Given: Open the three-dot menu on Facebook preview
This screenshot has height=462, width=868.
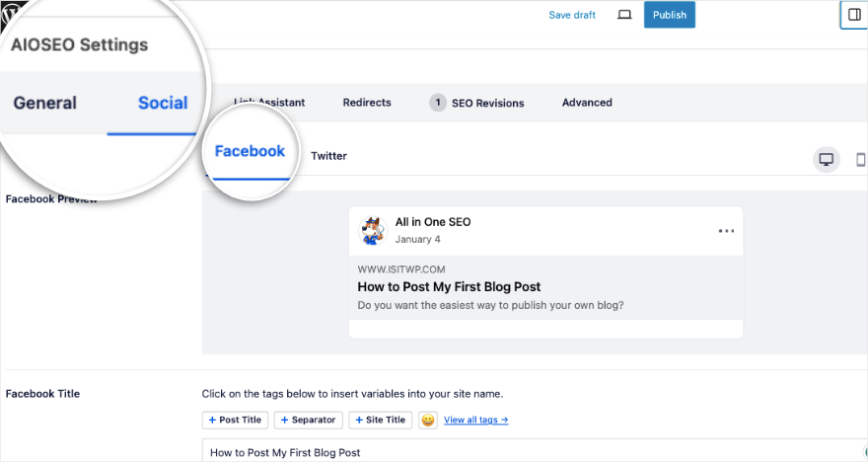Looking at the screenshot, I should [x=726, y=231].
